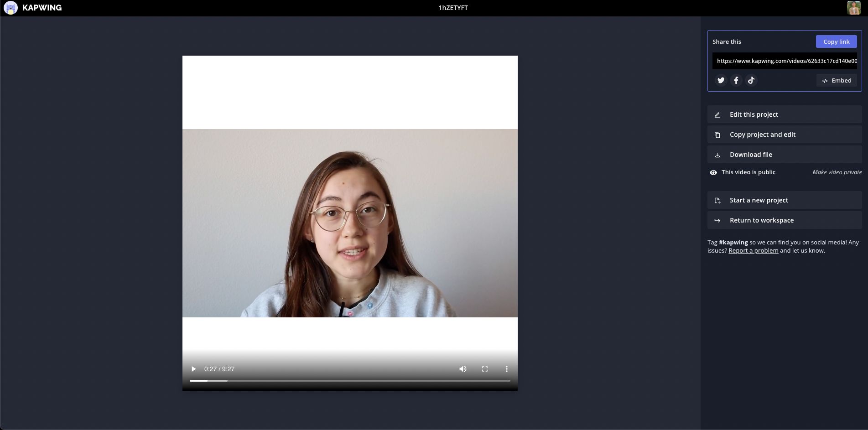This screenshot has height=430, width=868.
Task: Mute the video volume
Action: point(463,369)
